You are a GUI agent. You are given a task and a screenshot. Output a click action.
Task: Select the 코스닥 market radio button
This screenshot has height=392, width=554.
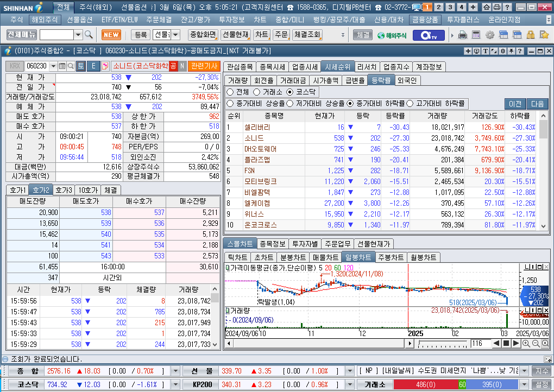(x=290, y=92)
